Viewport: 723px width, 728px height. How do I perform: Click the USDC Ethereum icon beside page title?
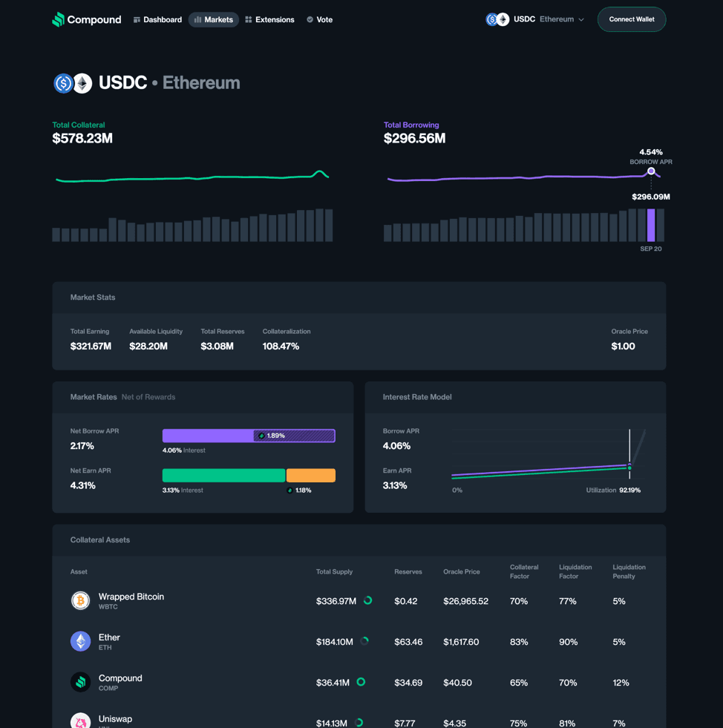coord(73,83)
